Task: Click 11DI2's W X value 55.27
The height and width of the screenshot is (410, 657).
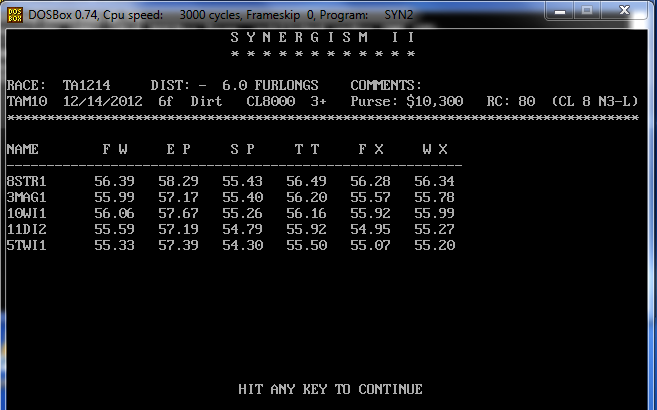Action: [x=435, y=229]
